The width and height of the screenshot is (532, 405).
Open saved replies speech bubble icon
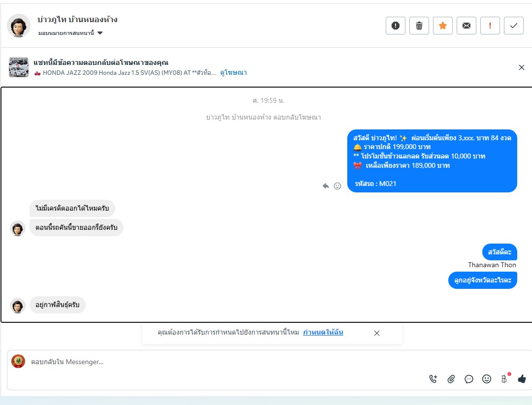[x=469, y=379]
